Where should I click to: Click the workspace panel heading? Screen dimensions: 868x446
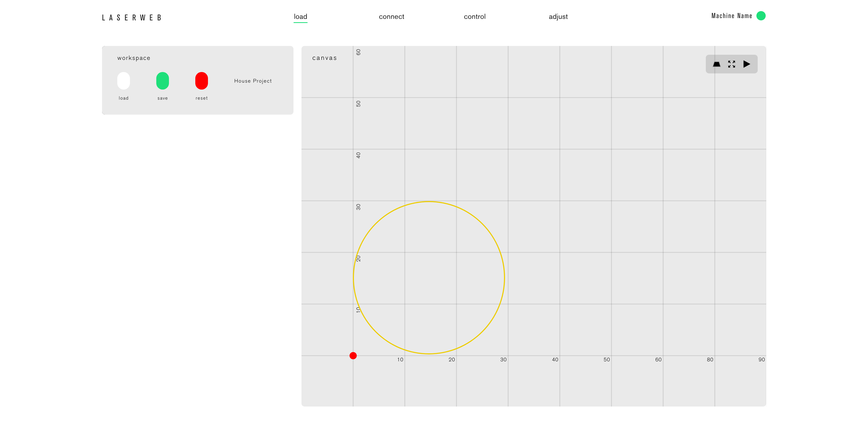(134, 58)
